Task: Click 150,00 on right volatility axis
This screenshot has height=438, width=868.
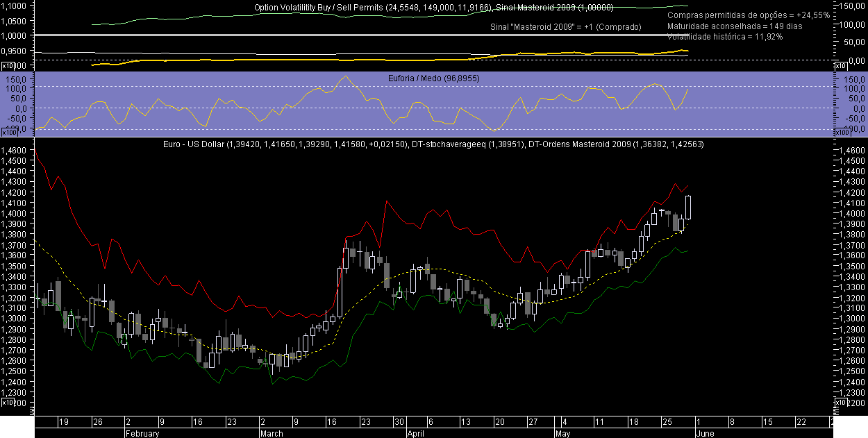Action: (x=851, y=6)
